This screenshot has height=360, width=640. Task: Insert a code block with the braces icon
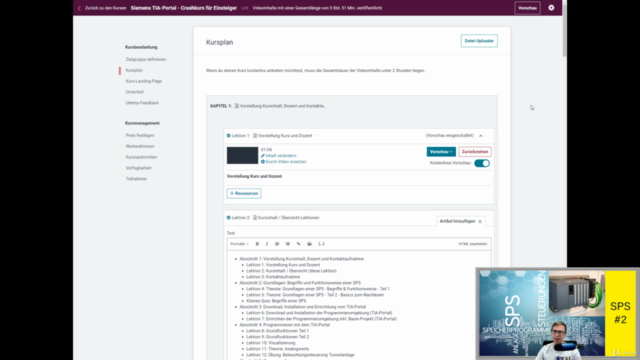pos(322,244)
